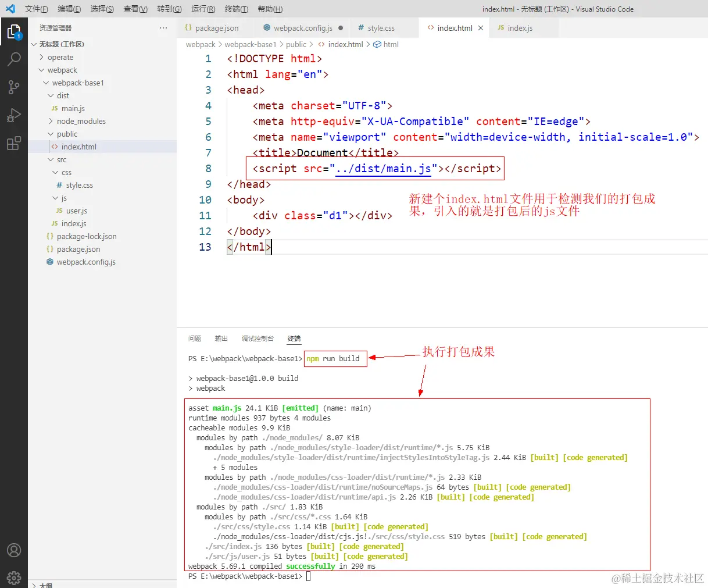Select index.html in the file tree
Image resolution: width=708 pixels, height=588 pixels.
[79, 147]
